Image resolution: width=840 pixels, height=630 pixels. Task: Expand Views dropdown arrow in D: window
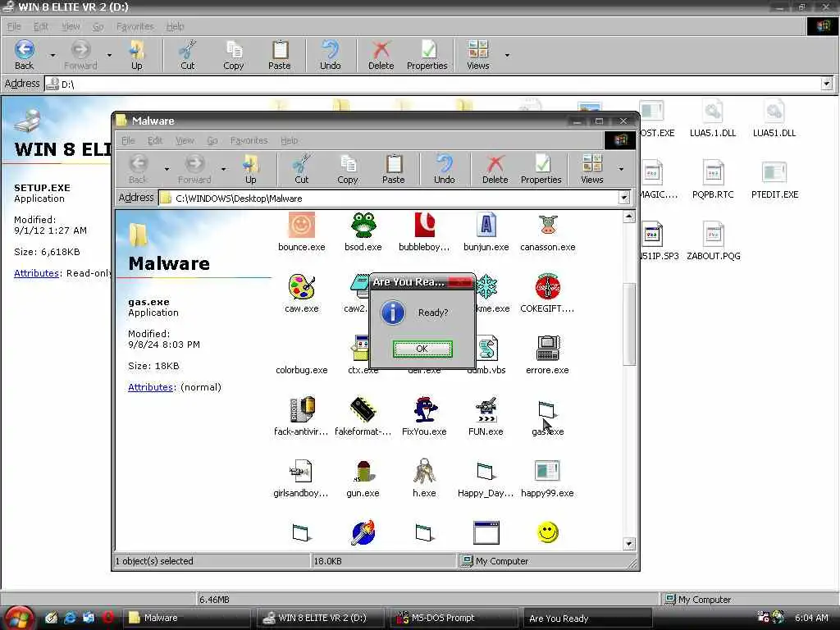pyautogui.click(x=507, y=55)
